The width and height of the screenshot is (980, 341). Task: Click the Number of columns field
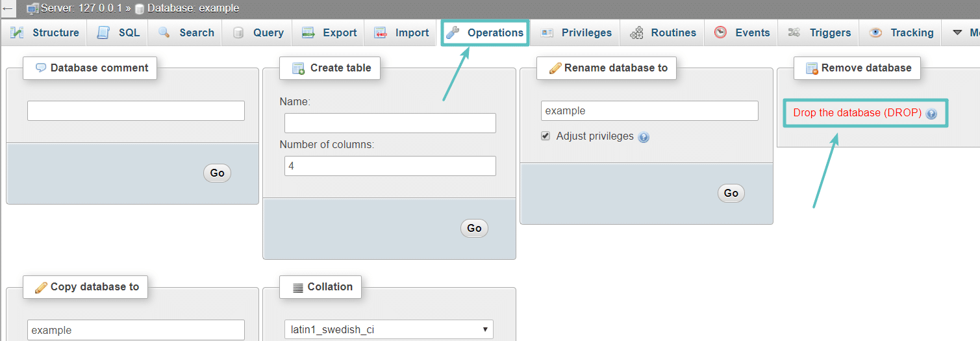pos(390,166)
